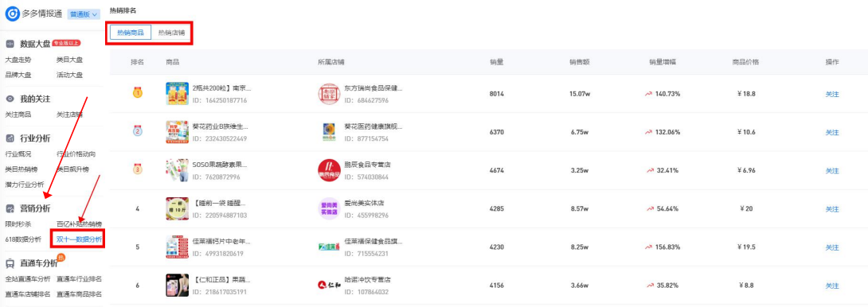Open 双十一数据分析 in sidebar

click(79, 240)
